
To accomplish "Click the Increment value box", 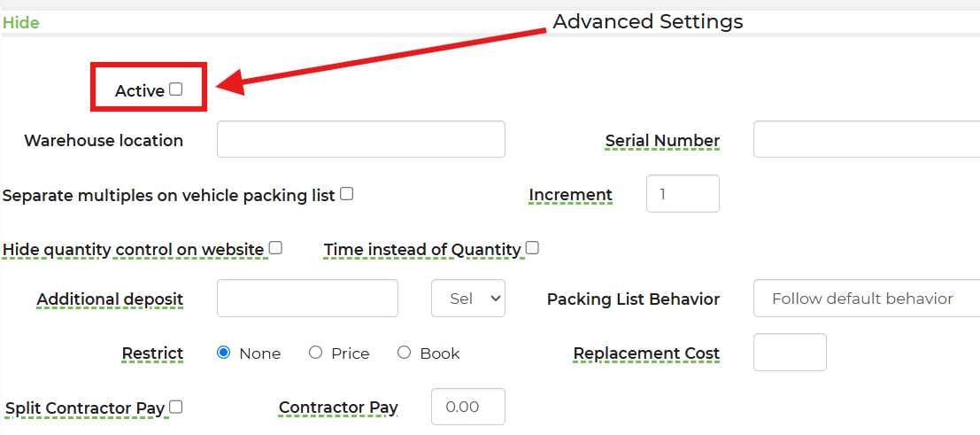I will 683,194.
